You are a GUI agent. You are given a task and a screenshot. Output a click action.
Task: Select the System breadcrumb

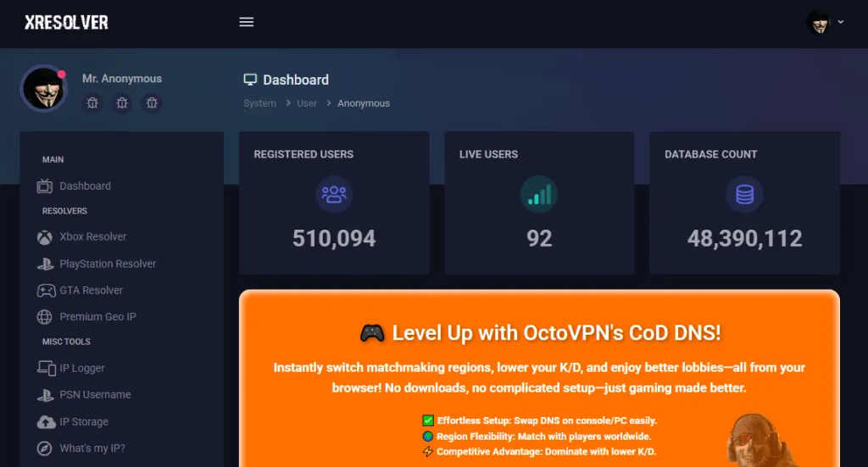[259, 103]
